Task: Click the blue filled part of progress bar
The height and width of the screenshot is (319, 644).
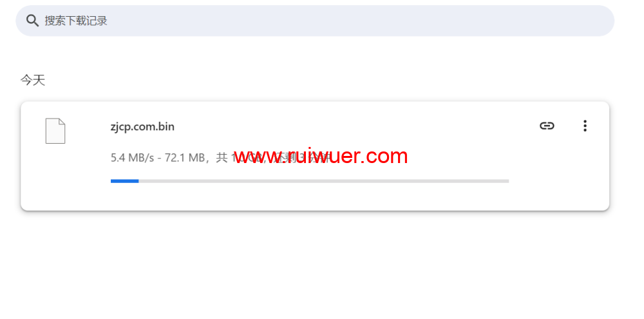Action: pyautogui.click(x=124, y=181)
